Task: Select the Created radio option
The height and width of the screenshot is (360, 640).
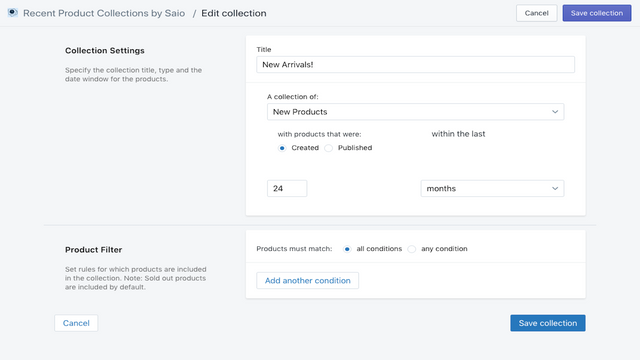Action: pos(282,148)
